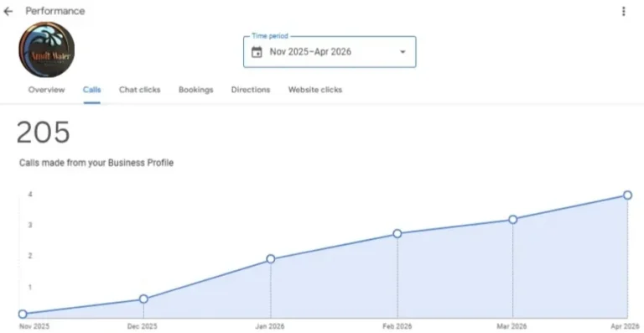This screenshot has width=644, height=333.
Task: Select the Website clicks tab
Action: pos(315,90)
